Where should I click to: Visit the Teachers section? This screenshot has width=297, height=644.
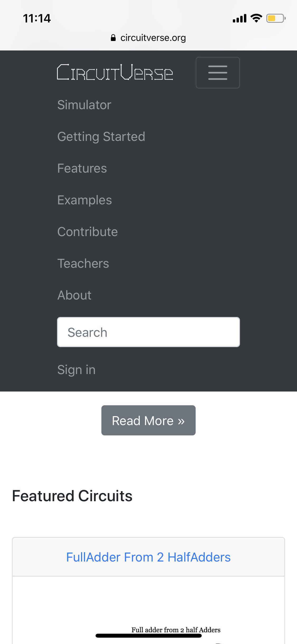click(x=83, y=263)
